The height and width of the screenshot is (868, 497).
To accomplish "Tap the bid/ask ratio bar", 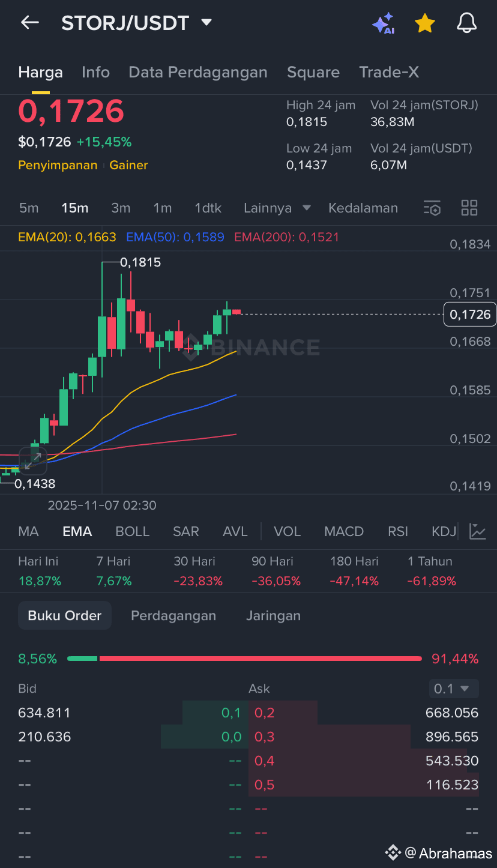I will tap(244, 659).
